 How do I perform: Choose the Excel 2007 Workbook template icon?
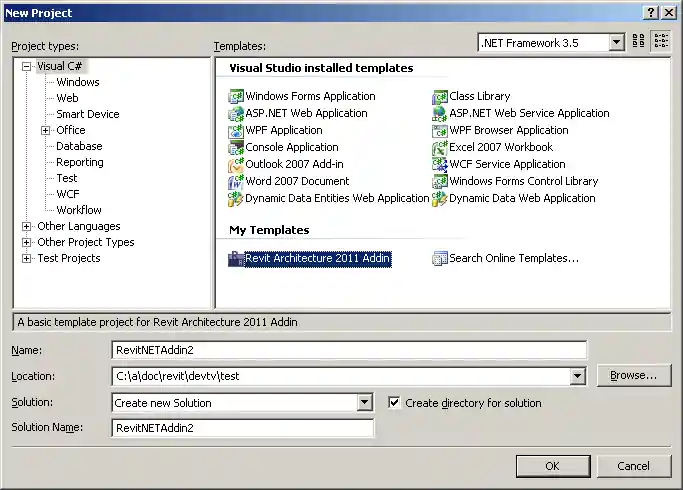[x=439, y=147]
